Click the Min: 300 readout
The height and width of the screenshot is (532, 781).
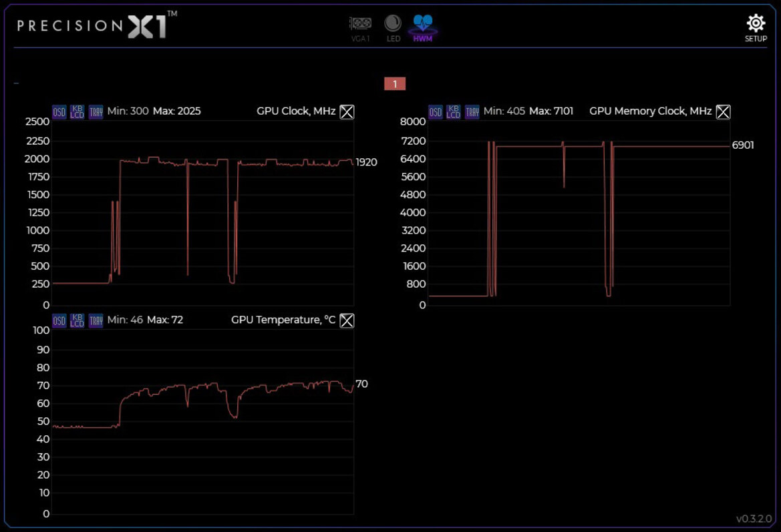coord(128,111)
